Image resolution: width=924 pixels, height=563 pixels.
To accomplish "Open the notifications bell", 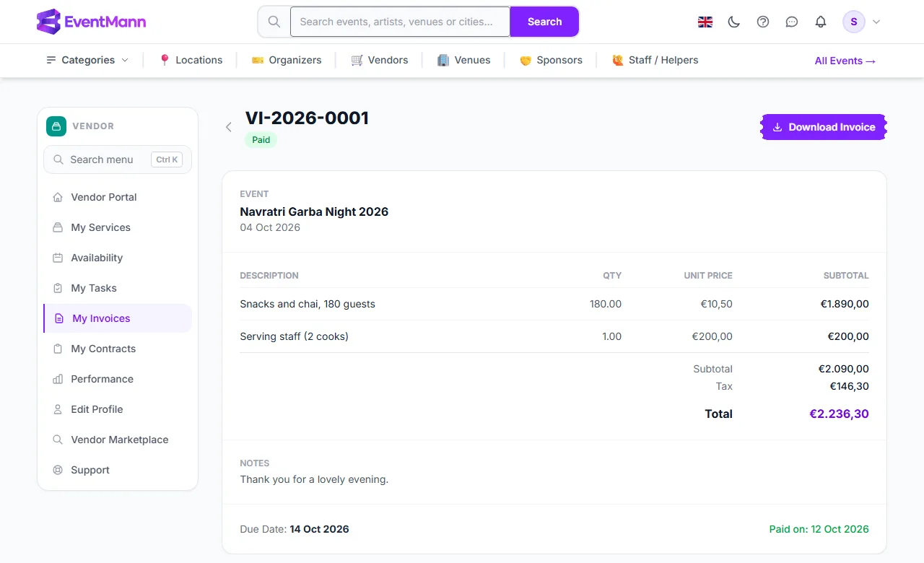I will pos(821,22).
